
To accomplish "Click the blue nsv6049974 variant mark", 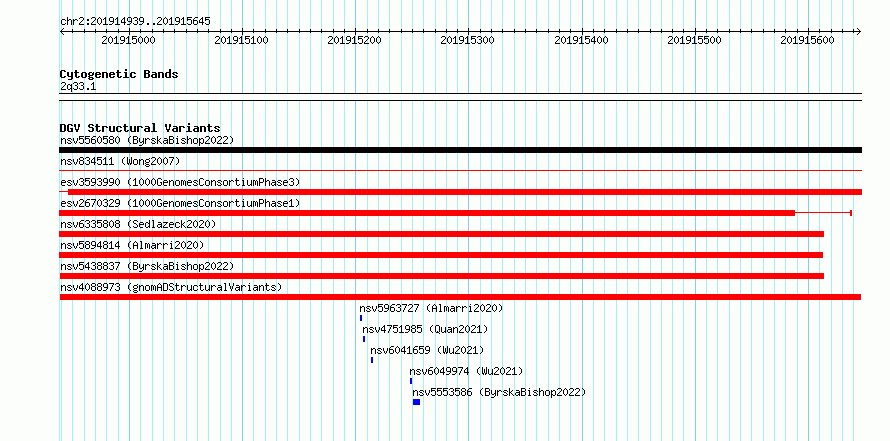I will [411, 381].
